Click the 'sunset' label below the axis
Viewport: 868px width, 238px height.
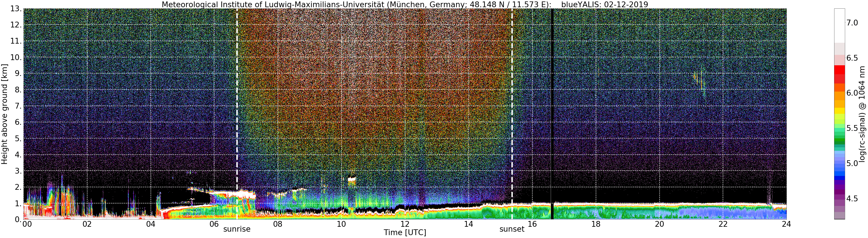click(512, 229)
